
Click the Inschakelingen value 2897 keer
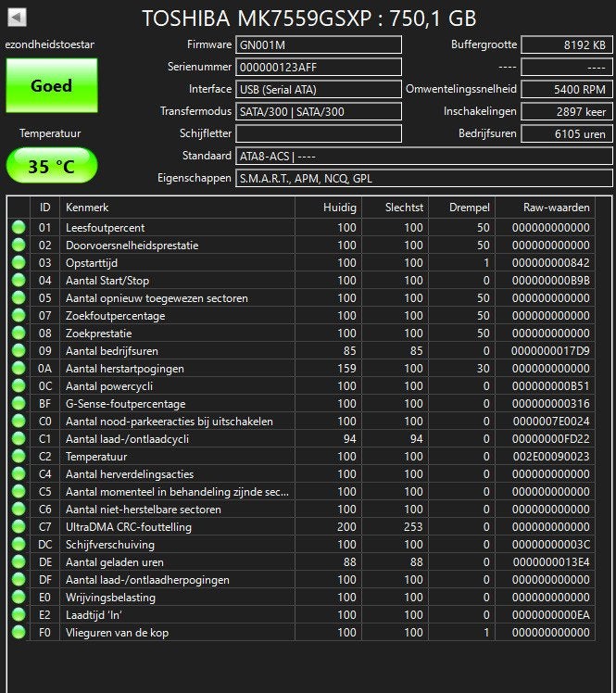click(x=567, y=111)
